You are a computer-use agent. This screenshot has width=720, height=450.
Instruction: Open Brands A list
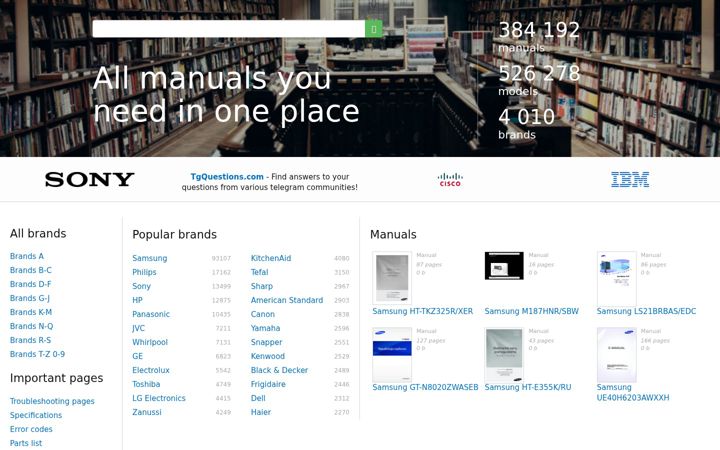pos(27,256)
